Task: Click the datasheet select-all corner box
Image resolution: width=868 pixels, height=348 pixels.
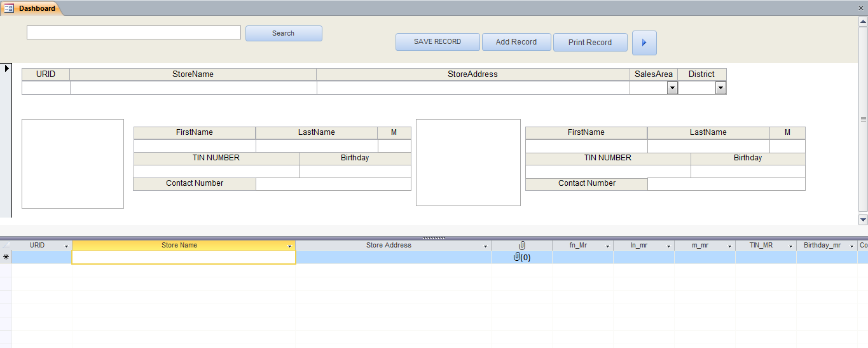Action: (x=6, y=245)
